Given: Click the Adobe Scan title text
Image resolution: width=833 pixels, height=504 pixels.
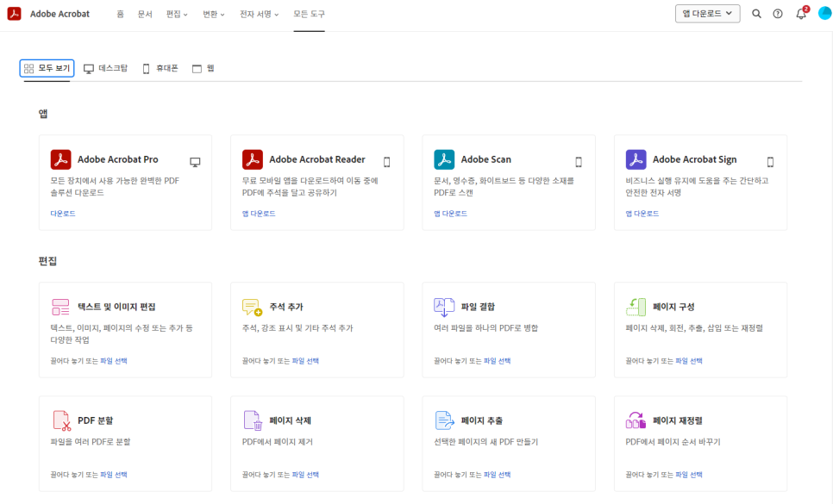Looking at the screenshot, I should click(486, 159).
